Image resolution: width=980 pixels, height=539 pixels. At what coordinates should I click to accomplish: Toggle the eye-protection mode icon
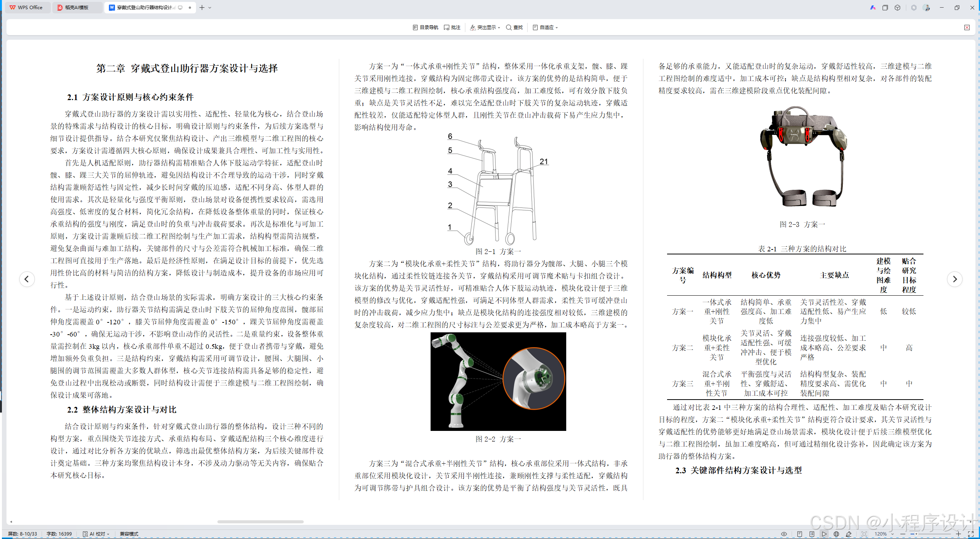click(784, 534)
